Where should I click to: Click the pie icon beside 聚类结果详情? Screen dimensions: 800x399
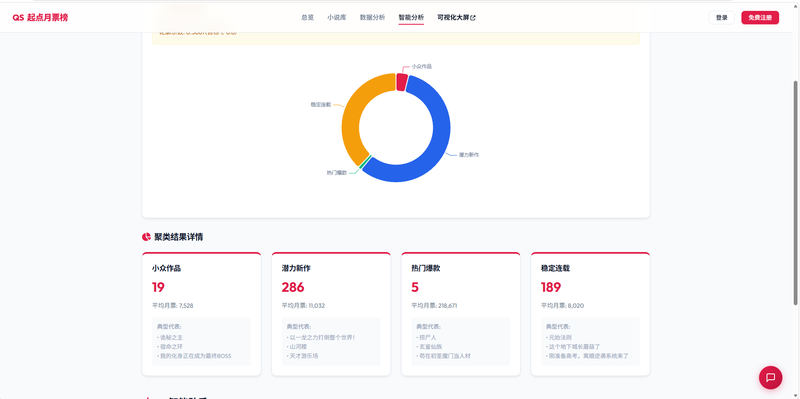point(146,237)
